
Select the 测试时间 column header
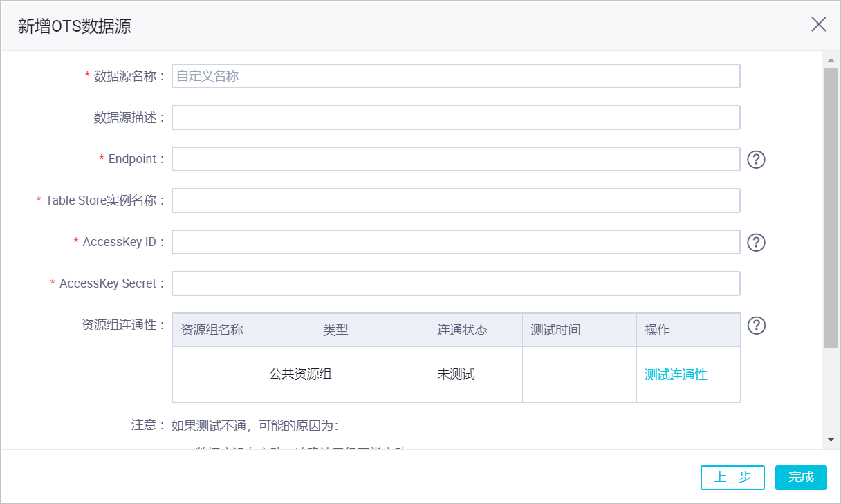(x=580, y=330)
